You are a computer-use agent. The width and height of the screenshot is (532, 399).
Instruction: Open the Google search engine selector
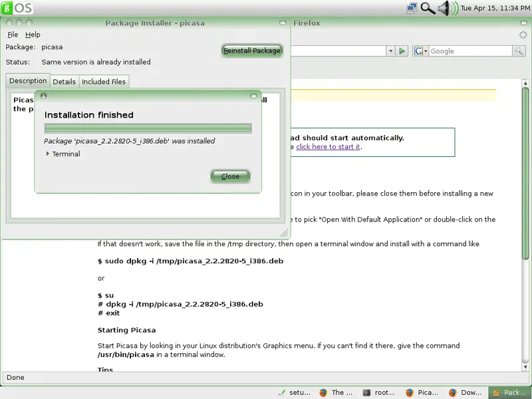420,51
